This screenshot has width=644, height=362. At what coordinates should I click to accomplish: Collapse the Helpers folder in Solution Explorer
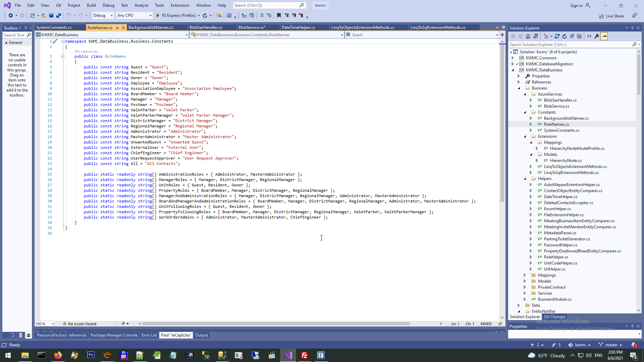pyautogui.click(x=525, y=179)
